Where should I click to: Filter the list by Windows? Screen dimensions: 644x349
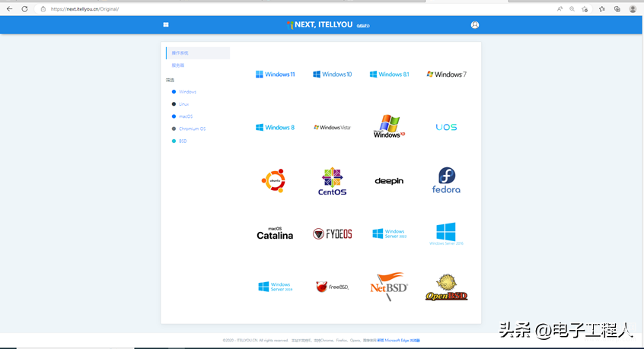pos(187,92)
